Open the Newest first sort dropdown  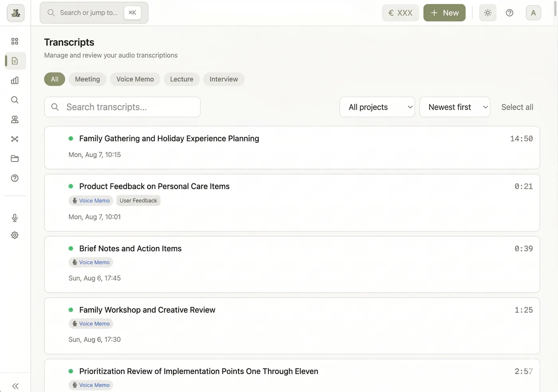(x=454, y=107)
